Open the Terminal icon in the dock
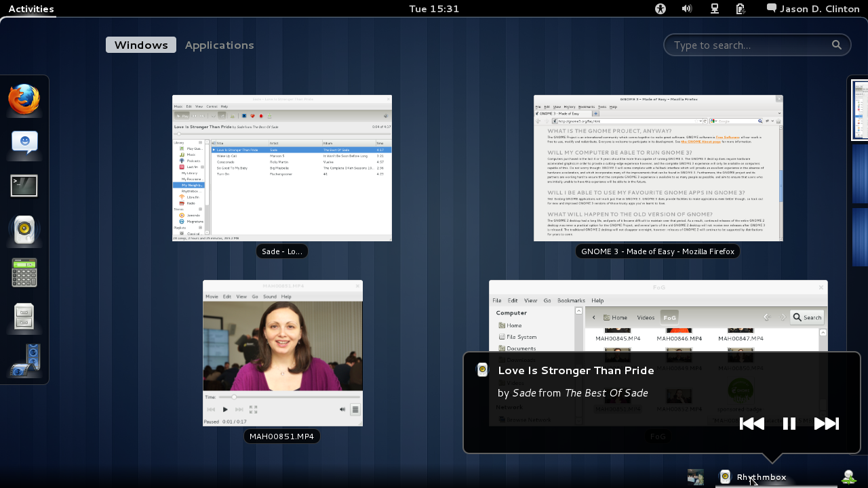 point(24,185)
